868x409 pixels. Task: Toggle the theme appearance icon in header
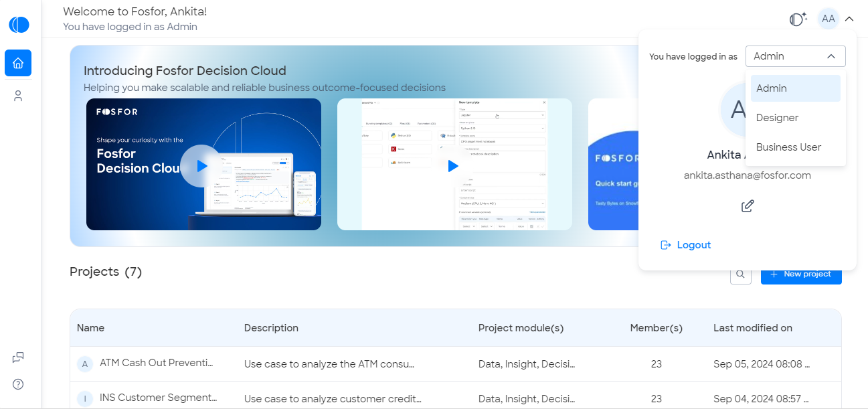798,19
